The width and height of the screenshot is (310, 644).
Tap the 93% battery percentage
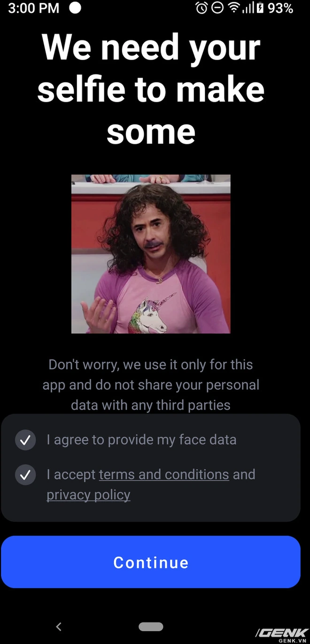click(280, 8)
